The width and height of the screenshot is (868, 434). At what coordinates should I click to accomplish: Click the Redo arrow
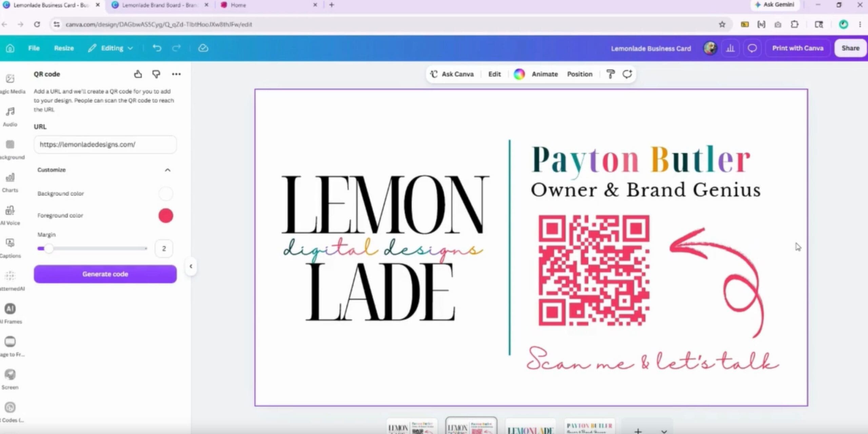point(176,48)
